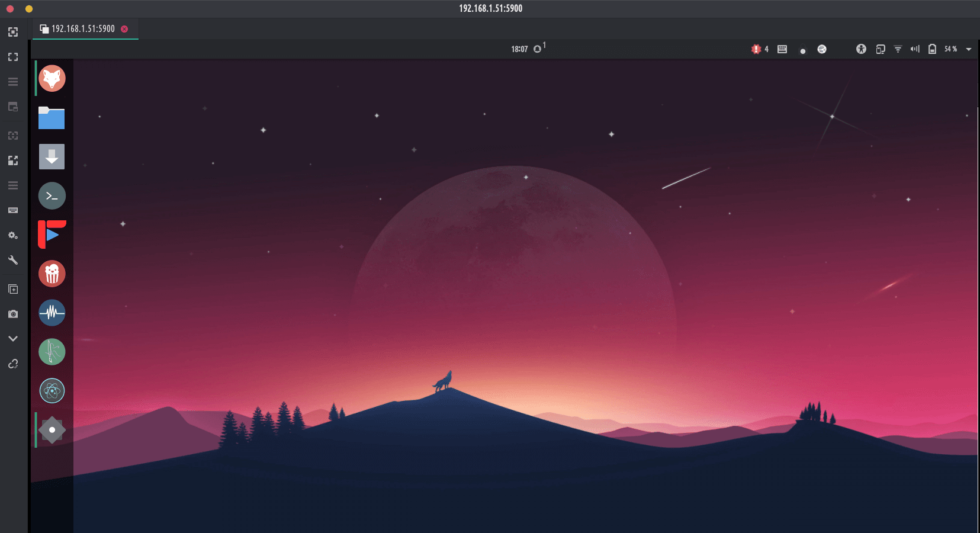Open the Wi-Fi network indicator
This screenshot has width=980, height=533.
[x=898, y=49]
